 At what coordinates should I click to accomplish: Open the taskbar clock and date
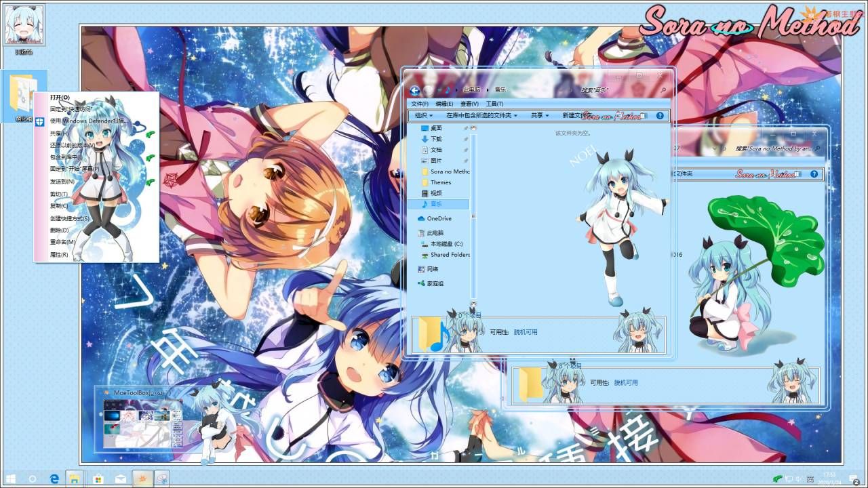829,479
